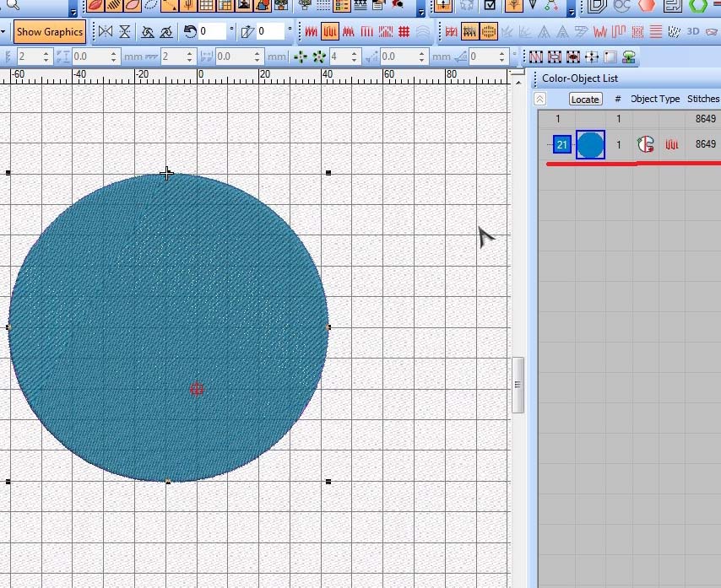Image resolution: width=721 pixels, height=588 pixels.
Task: Click the magnifier zoom tool
Action: click(x=12, y=5)
